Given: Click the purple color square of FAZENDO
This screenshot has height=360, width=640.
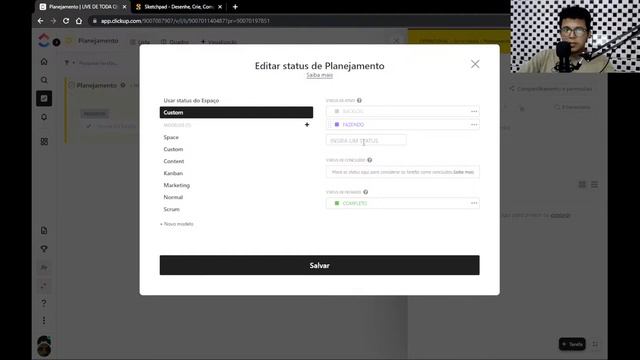Looking at the screenshot, I should pos(337,124).
